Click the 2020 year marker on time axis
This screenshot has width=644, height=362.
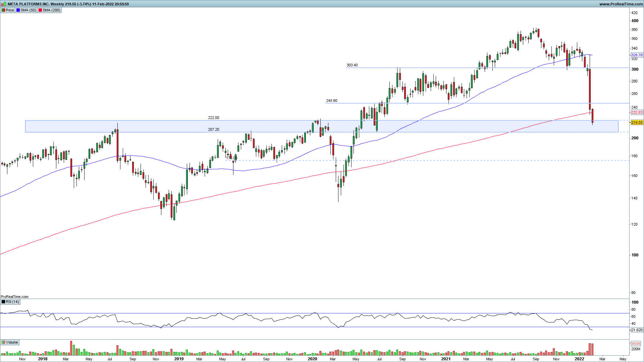pos(312,359)
